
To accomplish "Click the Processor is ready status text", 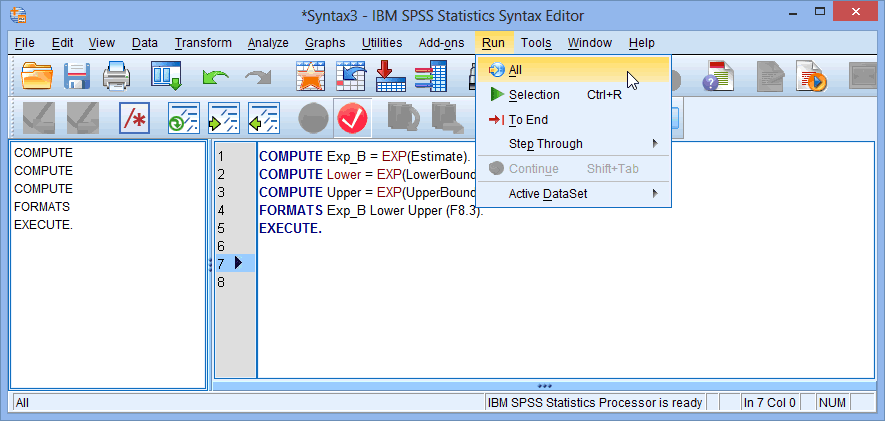I will point(595,403).
